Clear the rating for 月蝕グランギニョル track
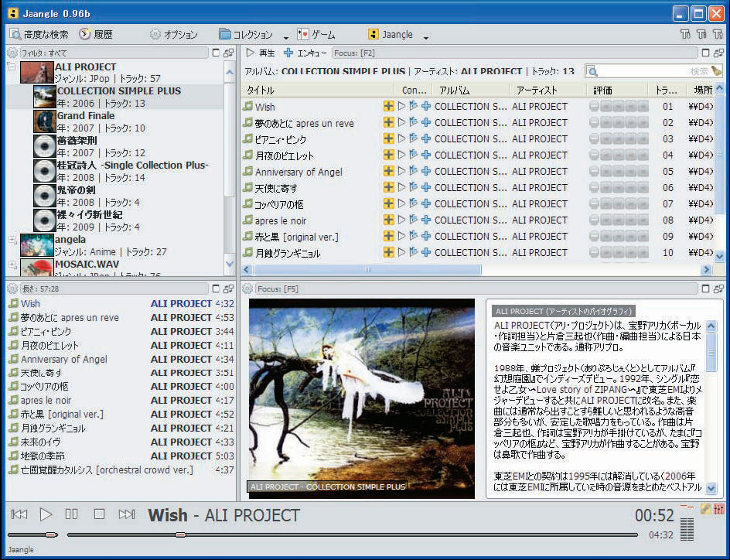Viewport: 730px width, 560px height. coord(594,253)
